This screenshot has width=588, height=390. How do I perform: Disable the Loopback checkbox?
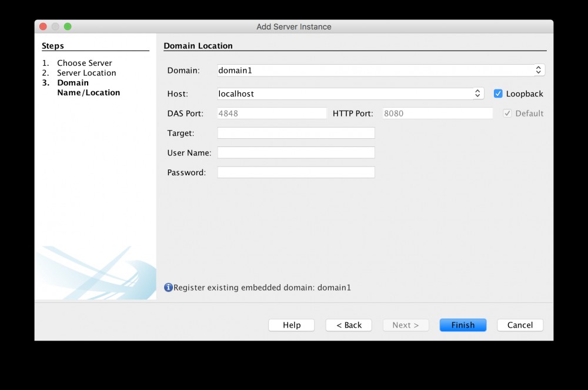click(498, 93)
